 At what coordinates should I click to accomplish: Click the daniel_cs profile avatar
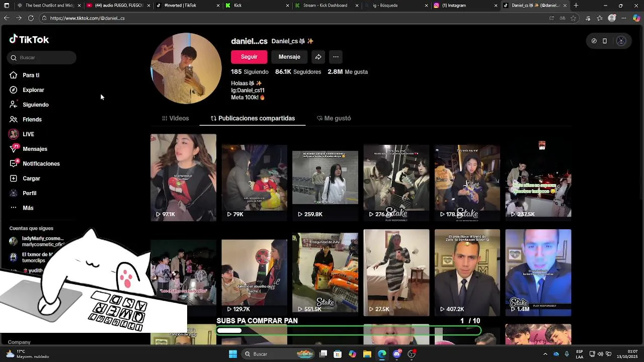[186, 68]
